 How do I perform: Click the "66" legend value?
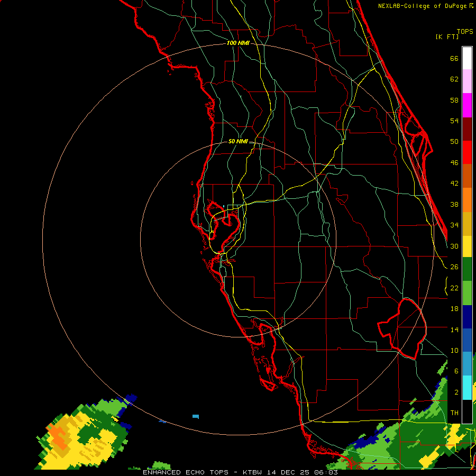454,59
